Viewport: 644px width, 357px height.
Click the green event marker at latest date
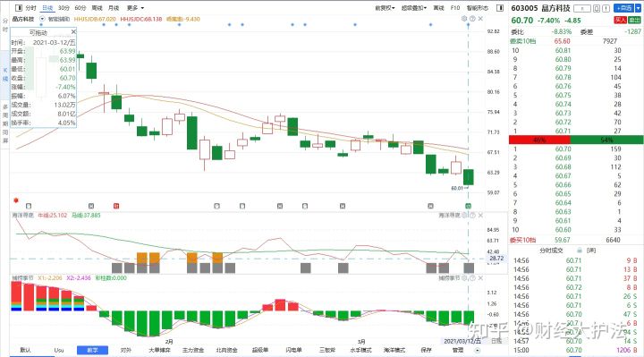[x=468, y=206]
